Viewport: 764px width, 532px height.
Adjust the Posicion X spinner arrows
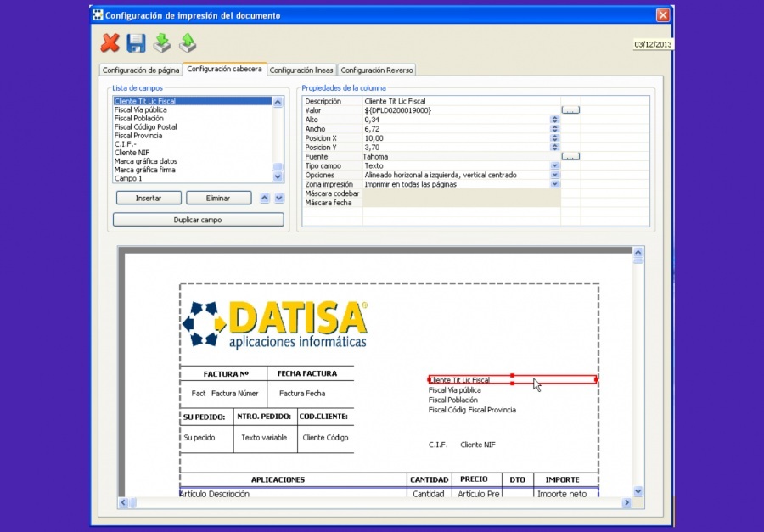point(554,137)
